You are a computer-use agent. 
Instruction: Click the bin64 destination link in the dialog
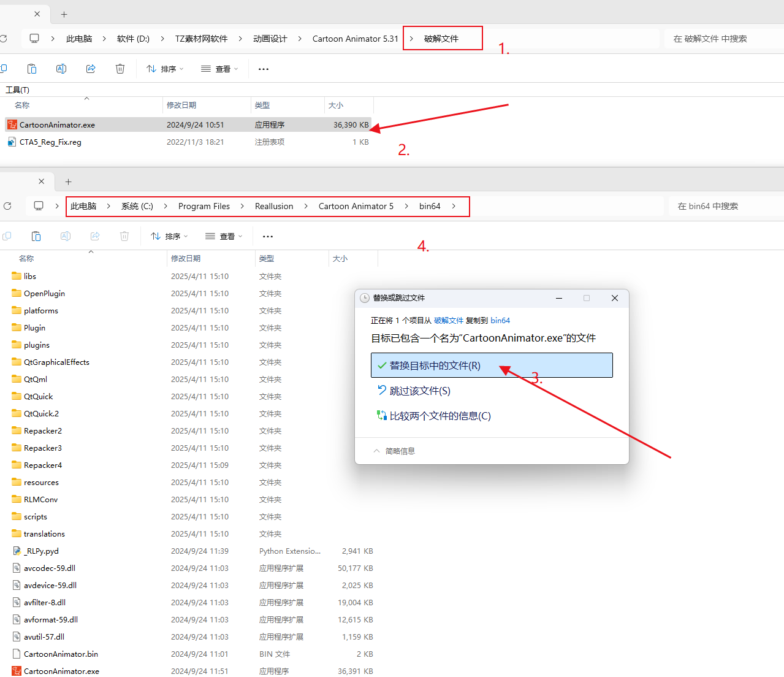500,320
